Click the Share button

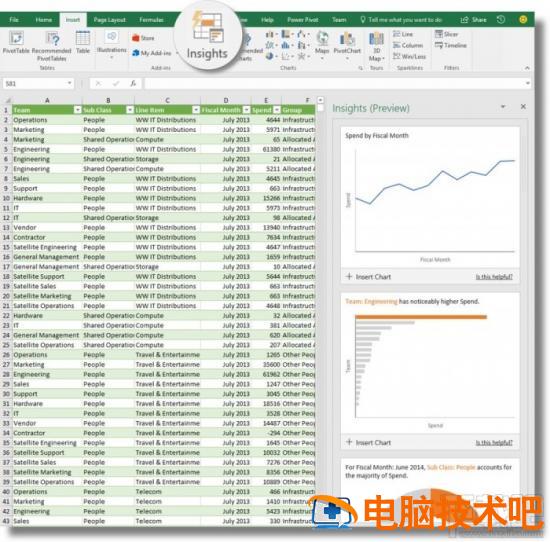tap(474, 20)
